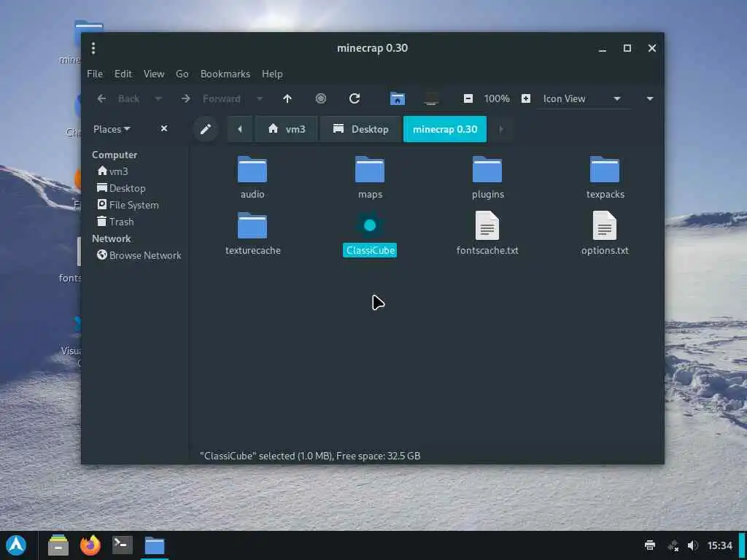
Task: Open the Back history dropdown arrow
Action: [x=158, y=98]
